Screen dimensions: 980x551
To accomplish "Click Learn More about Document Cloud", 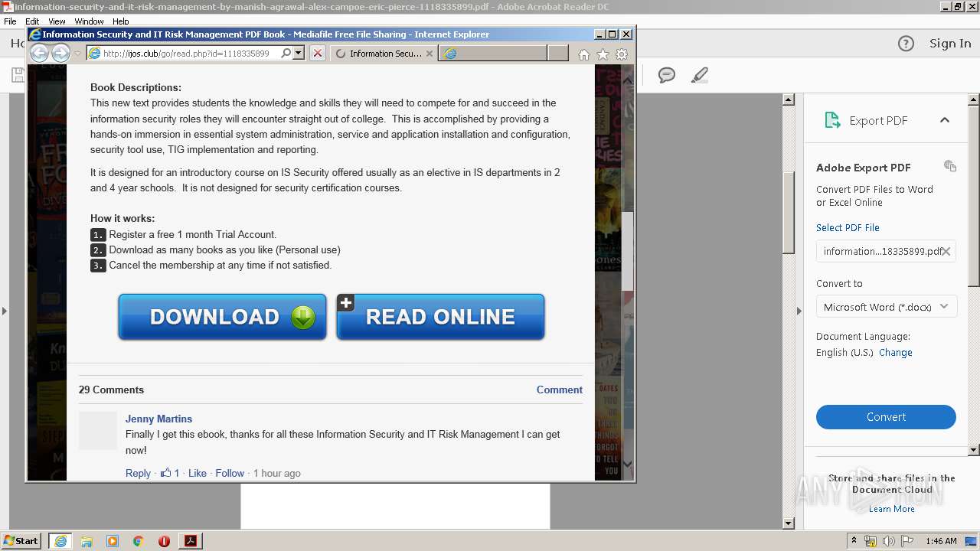I will (891, 509).
